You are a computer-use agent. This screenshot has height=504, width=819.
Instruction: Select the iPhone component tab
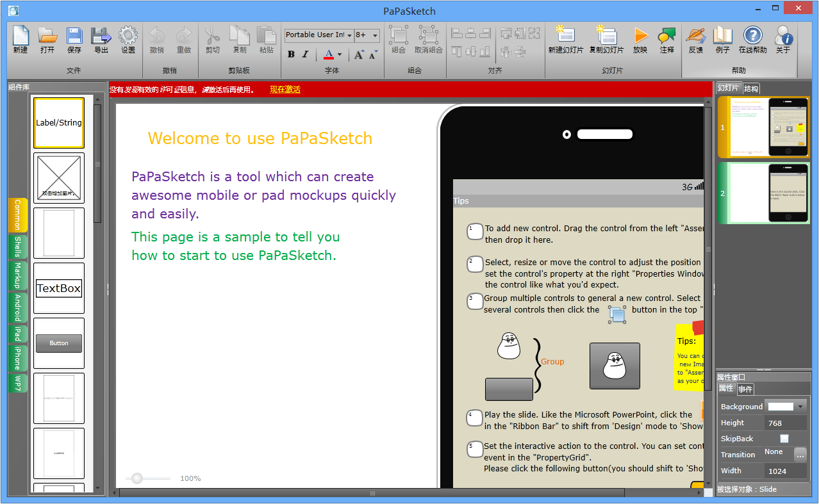point(17,359)
